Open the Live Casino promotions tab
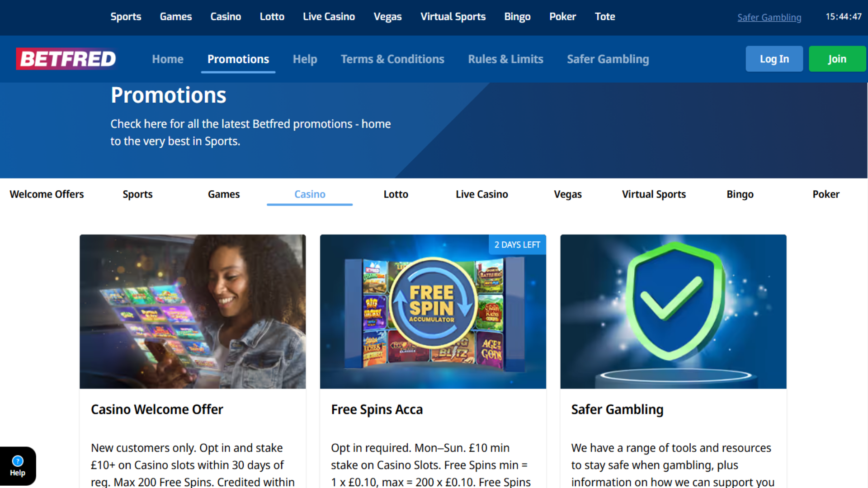The height and width of the screenshot is (488, 868). tap(482, 194)
